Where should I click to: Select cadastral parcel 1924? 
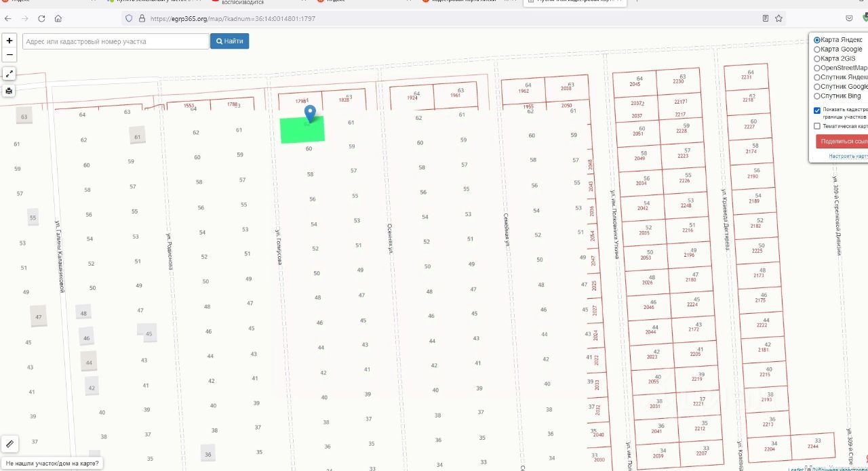[x=412, y=98]
